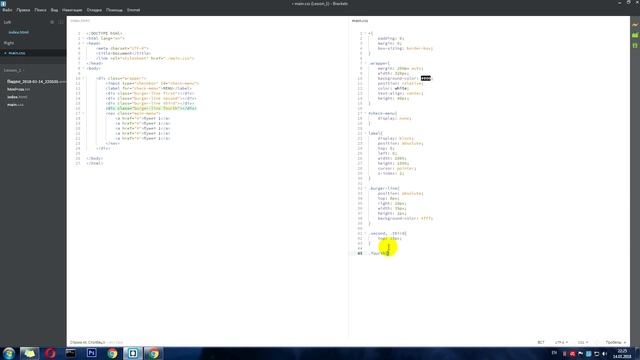Collapse the label rule fold in main.css

click(365, 133)
